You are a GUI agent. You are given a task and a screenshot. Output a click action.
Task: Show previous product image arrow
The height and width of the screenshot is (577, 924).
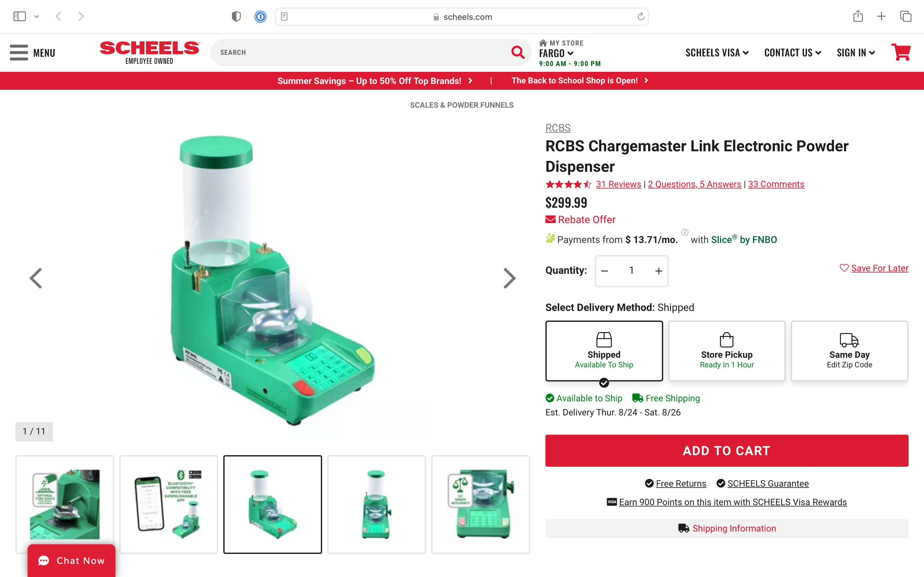36,278
